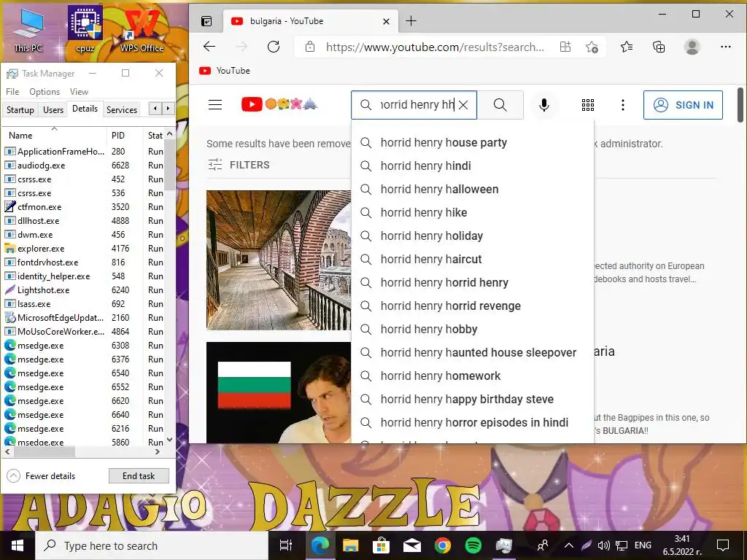Open the cpuz desktop shortcut

point(85,30)
